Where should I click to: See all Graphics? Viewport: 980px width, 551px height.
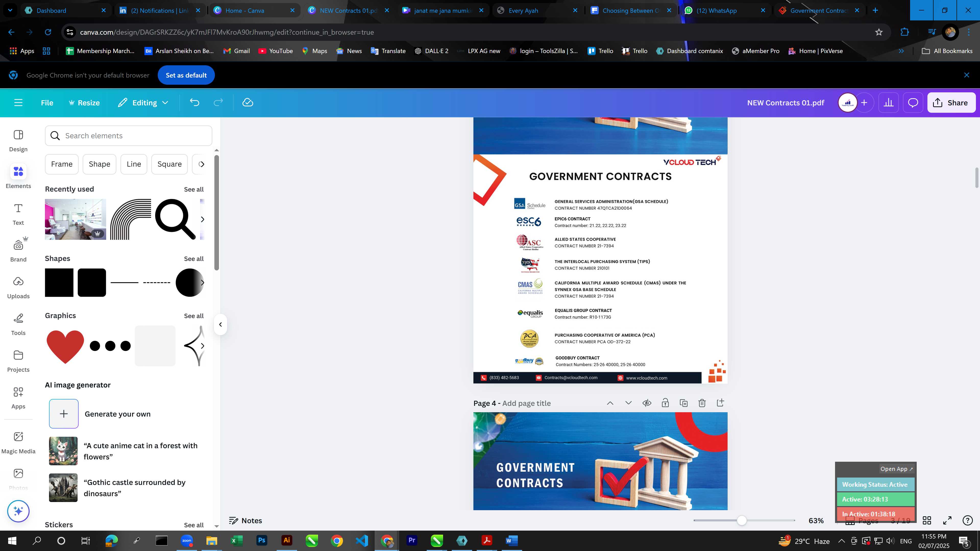click(x=194, y=316)
